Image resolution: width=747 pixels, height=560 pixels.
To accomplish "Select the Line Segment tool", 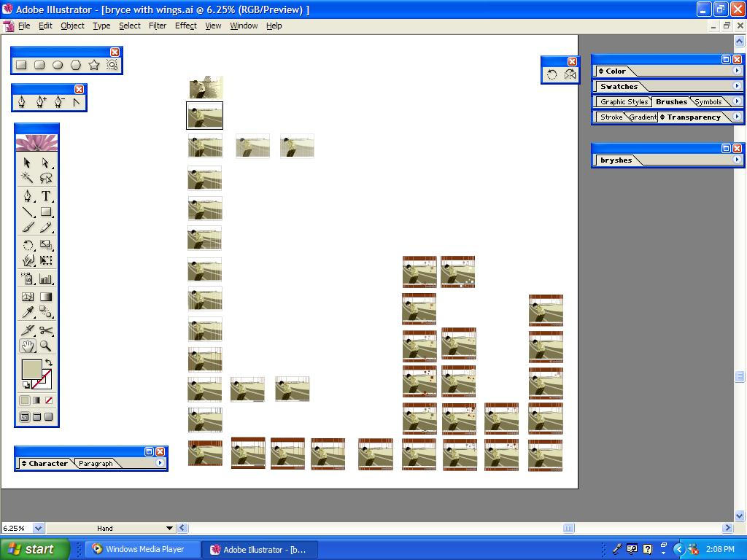I will pyautogui.click(x=27, y=212).
